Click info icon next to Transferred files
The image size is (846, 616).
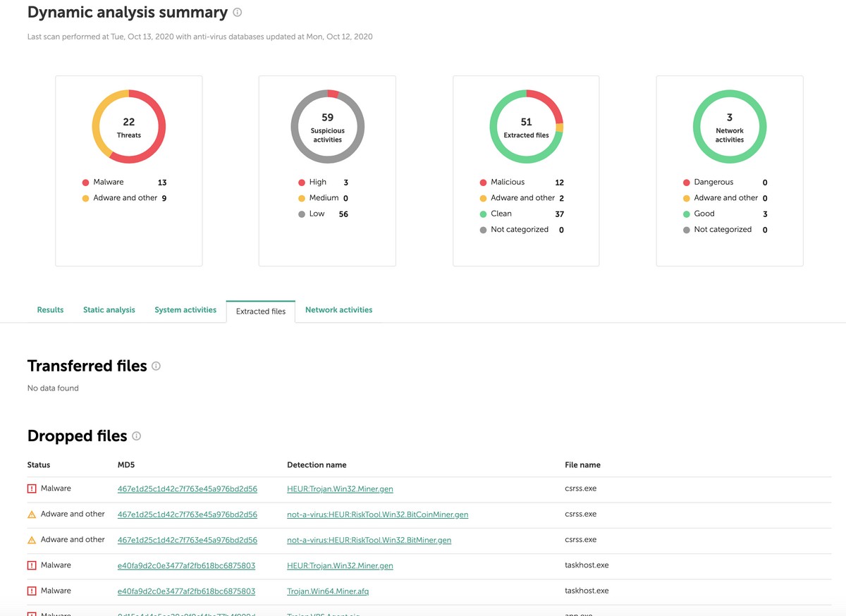pyautogui.click(x=156, y=366)
